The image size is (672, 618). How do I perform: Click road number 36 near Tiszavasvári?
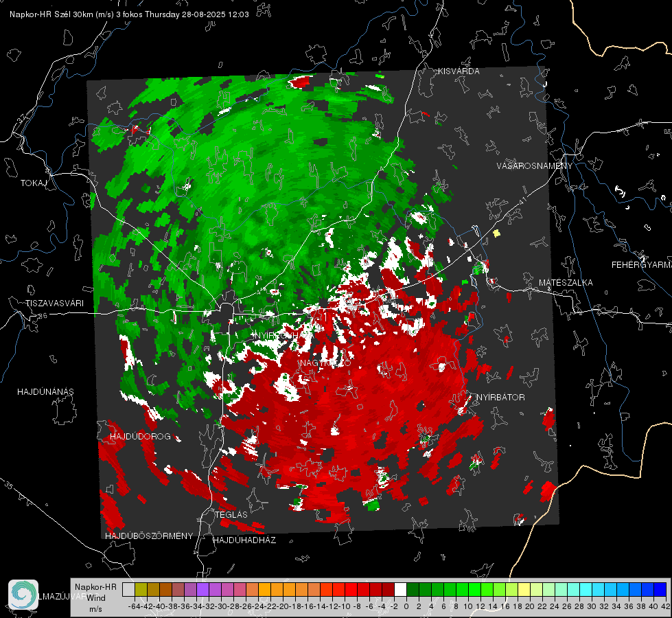click(43, 316)
